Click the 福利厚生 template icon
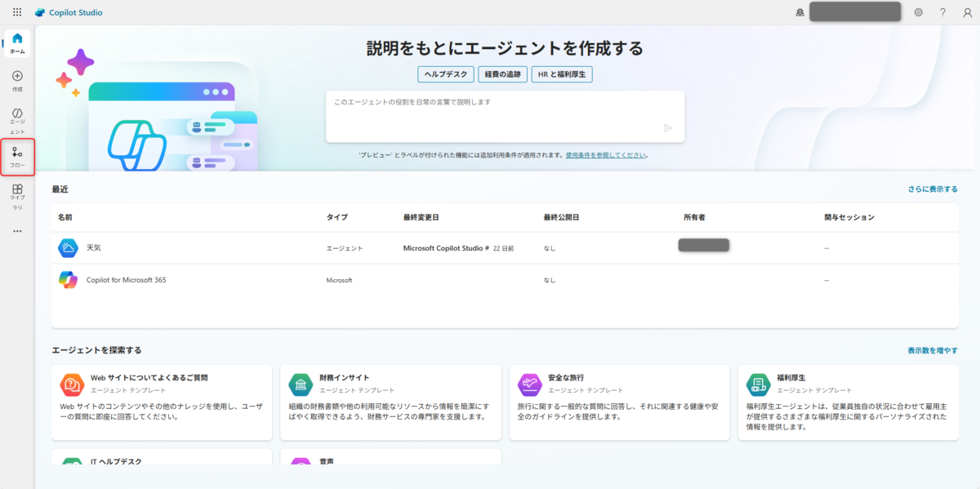This screenshot has width=980, height=489. click(758, 384)
